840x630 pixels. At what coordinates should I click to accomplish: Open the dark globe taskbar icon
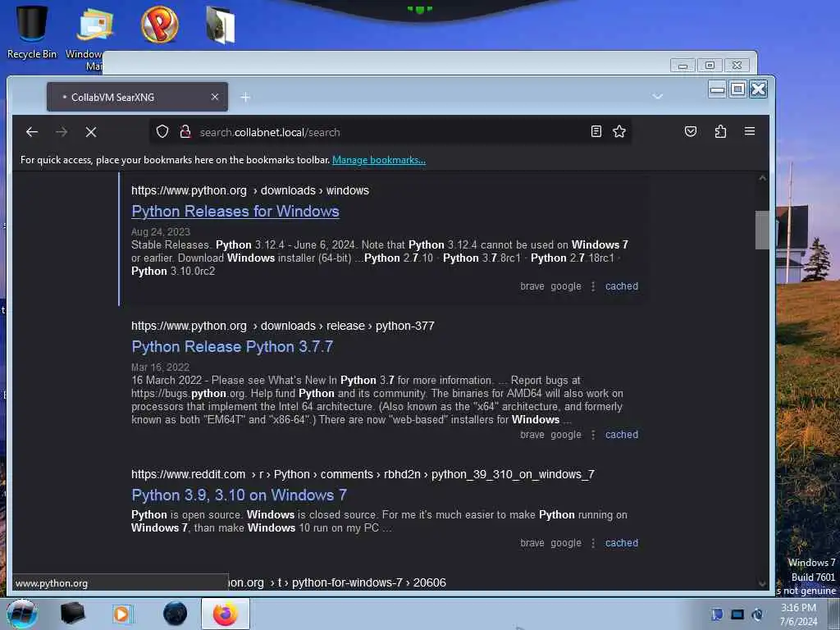[x=176, y=614]
